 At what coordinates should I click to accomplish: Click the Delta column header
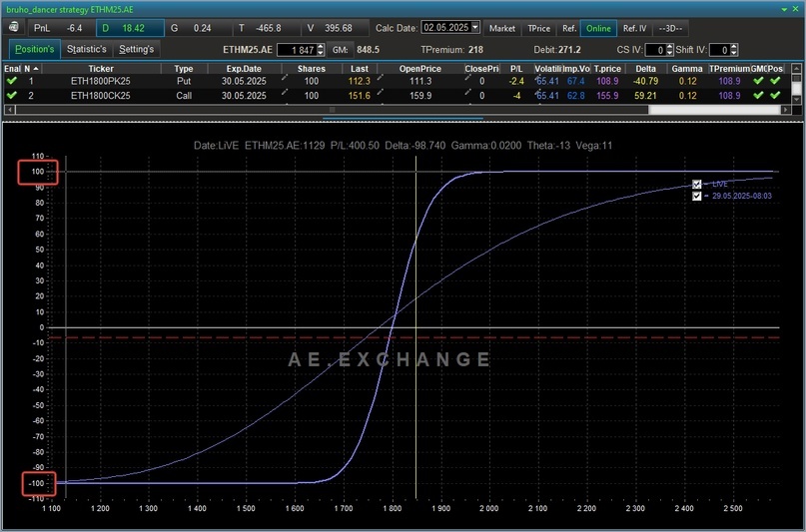[645, 68]
